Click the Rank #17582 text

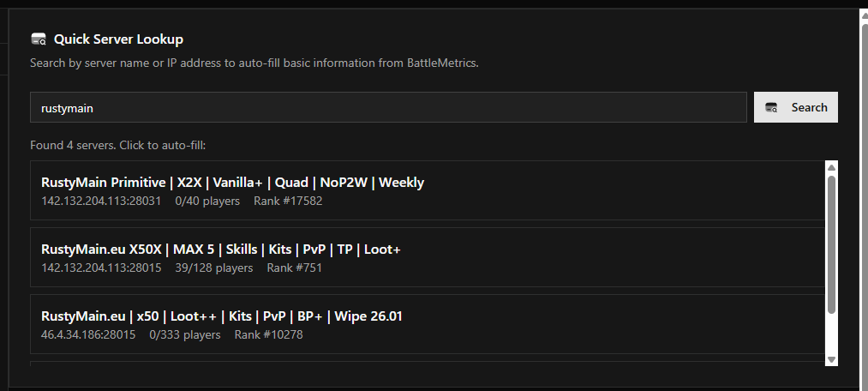point(288,201)
